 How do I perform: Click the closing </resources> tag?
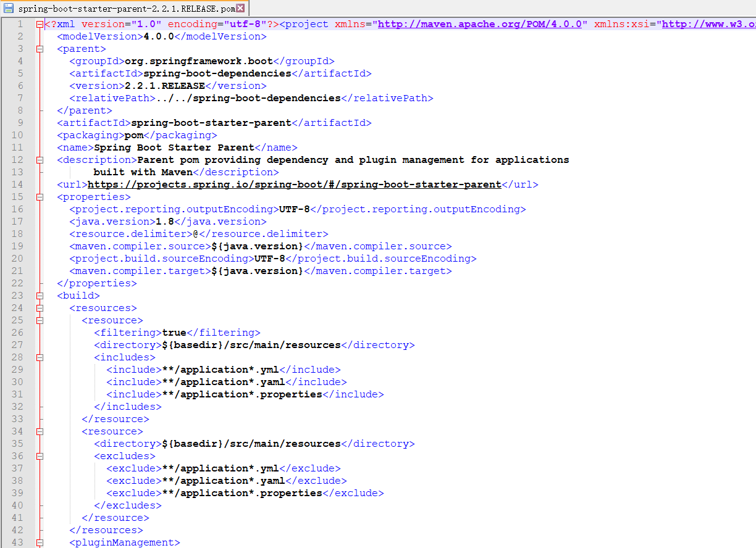point(106,530)
